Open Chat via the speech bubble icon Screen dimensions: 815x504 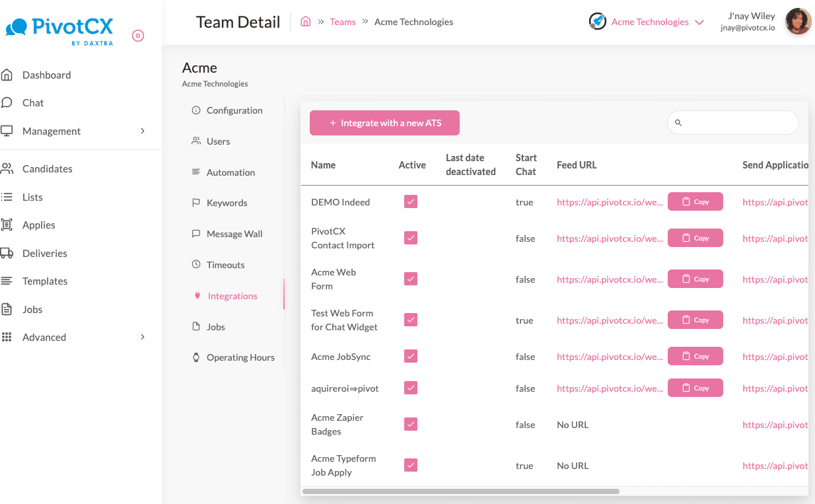[7, 102]
